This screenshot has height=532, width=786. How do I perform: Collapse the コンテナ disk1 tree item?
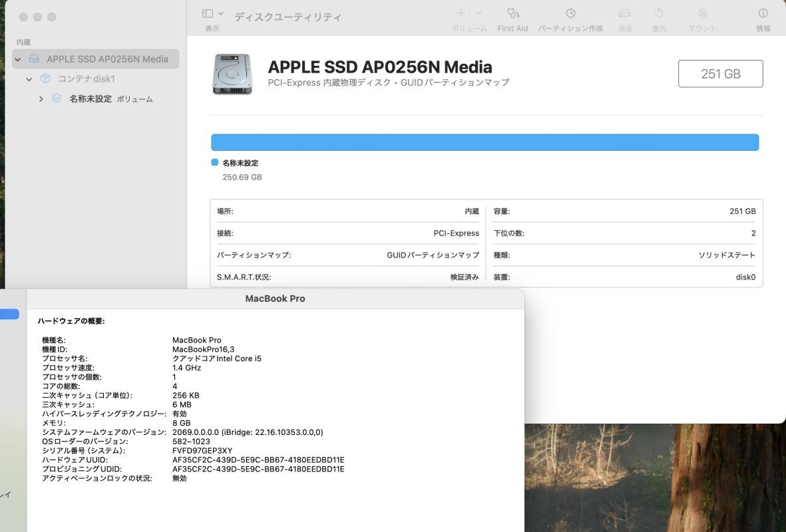(x=29, y=78)
